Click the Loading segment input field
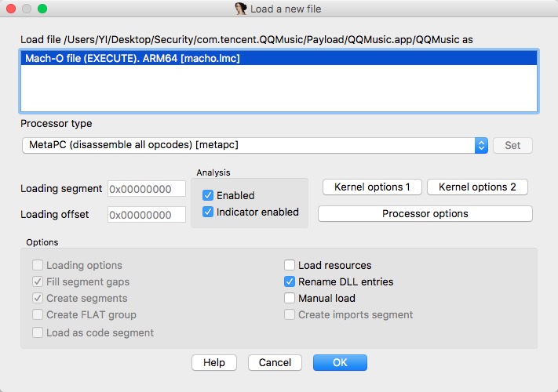 [147, 189]
